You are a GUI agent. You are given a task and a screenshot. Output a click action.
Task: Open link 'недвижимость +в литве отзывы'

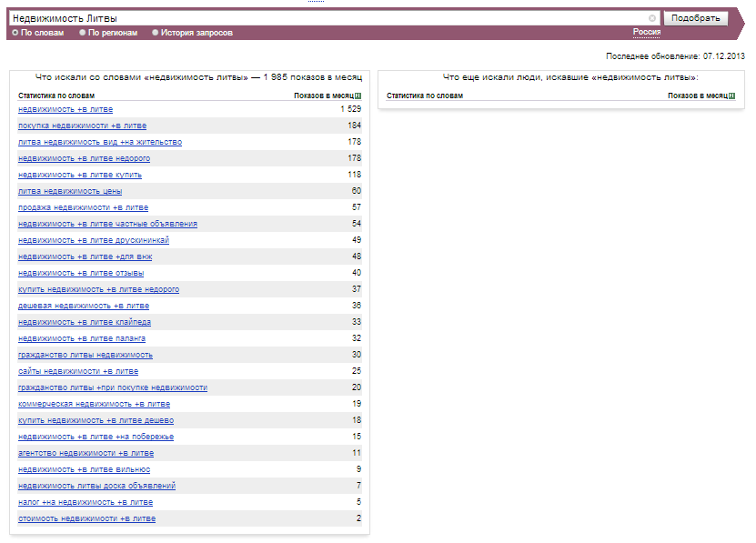tap(81, 274)
